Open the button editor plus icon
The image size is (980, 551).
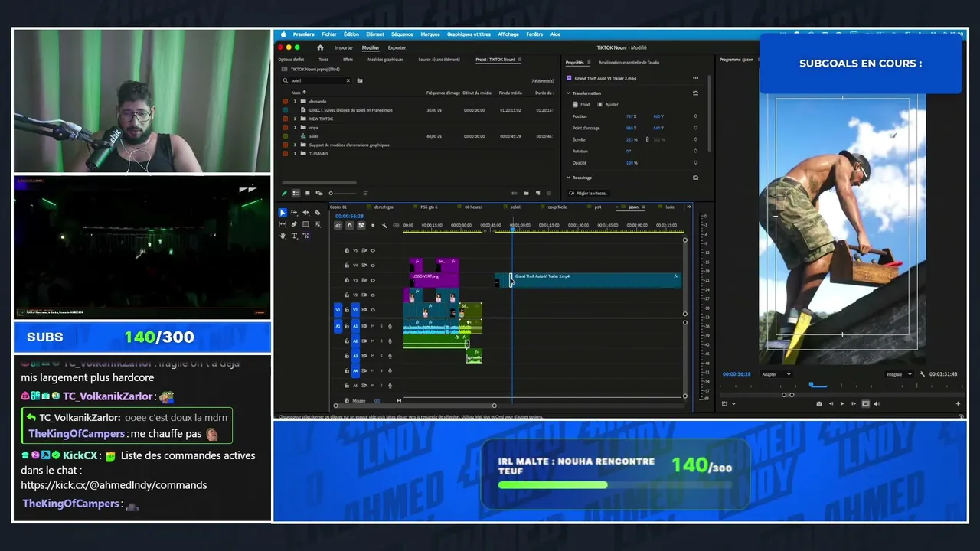coord(958,403)
